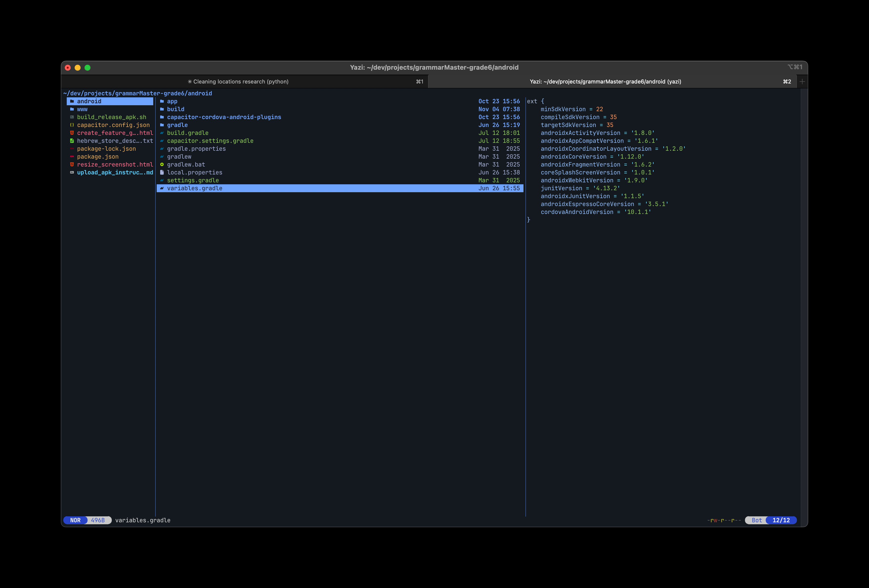Click the gear icon beside gradlew.bat

[162, 165]
